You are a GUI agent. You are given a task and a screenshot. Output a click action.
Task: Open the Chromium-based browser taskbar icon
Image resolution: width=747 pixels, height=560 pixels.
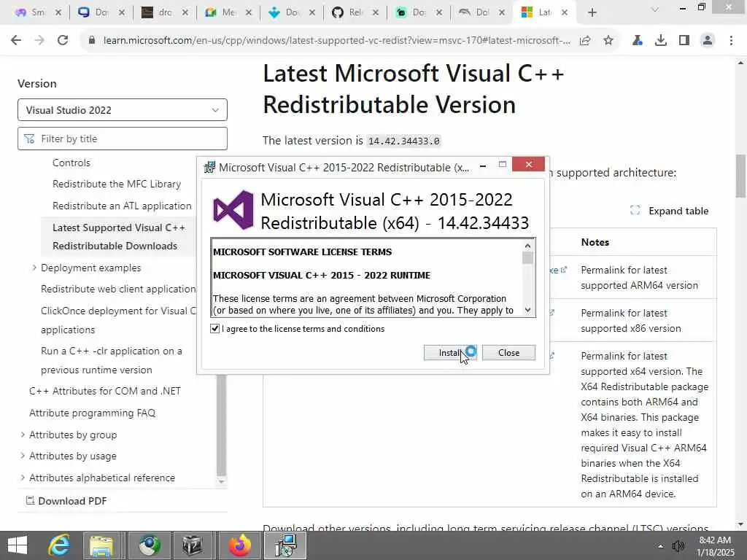150,545
